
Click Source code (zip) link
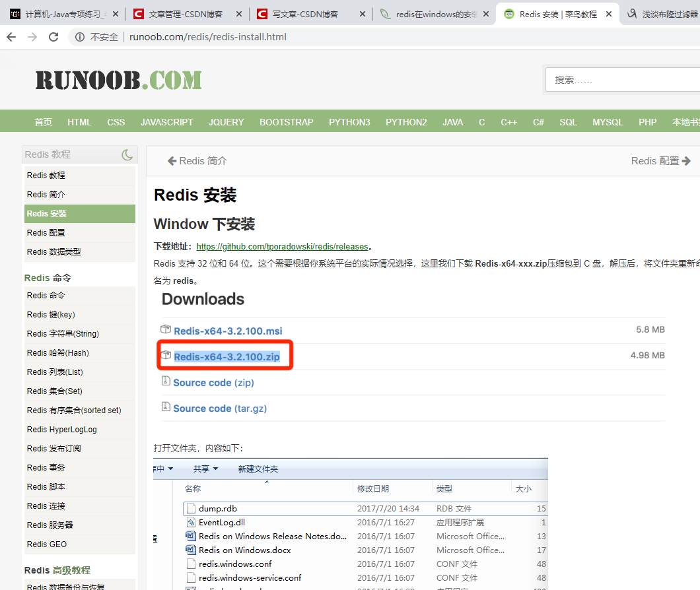pyautogui.click(x=213, y=383)
